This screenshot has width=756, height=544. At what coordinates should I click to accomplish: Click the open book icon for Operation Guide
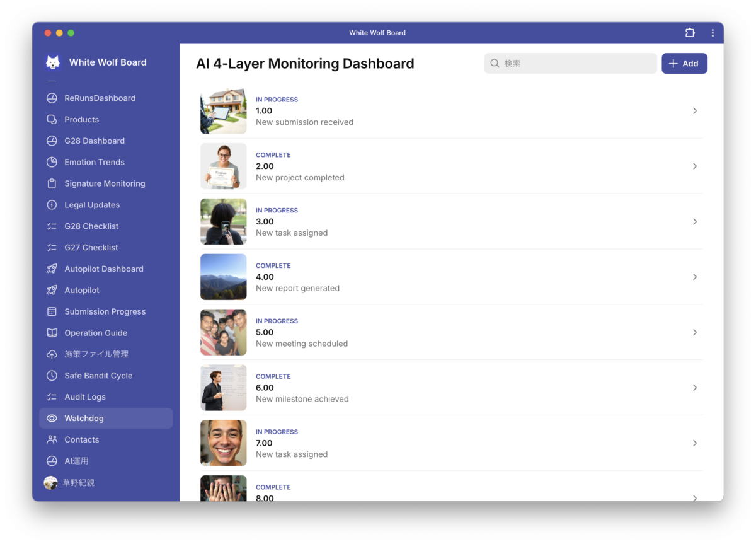pyautogui.click(x=52, y=333)
